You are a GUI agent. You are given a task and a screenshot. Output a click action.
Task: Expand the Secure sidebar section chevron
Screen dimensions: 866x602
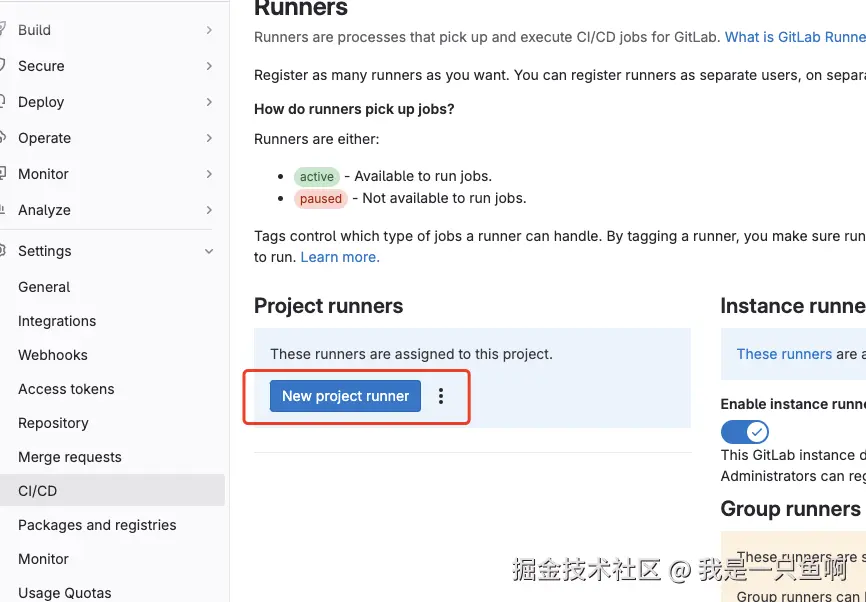tap(209, 66)
